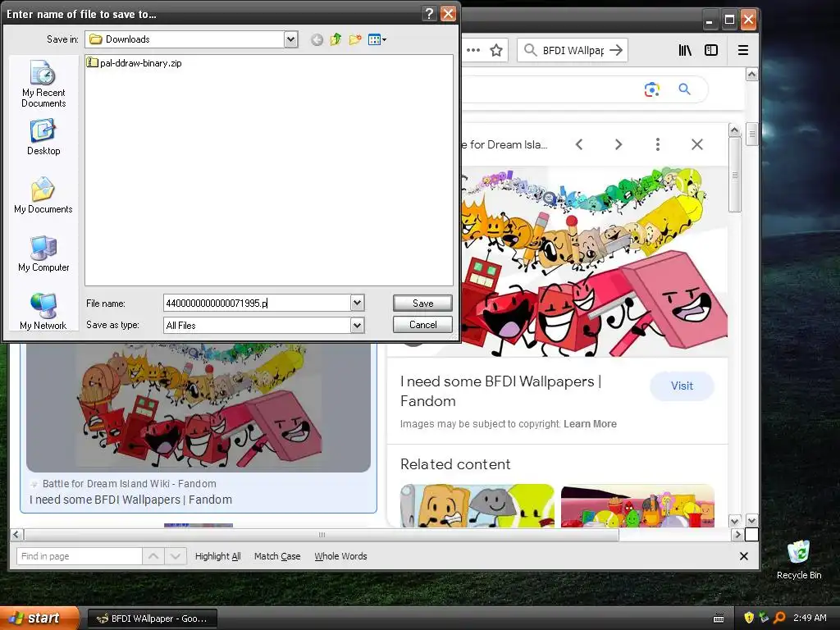The height and width of the screenshot is (630, 840).
Task: Expand the Save as type dropdown
Action: [x=358, y=325]
